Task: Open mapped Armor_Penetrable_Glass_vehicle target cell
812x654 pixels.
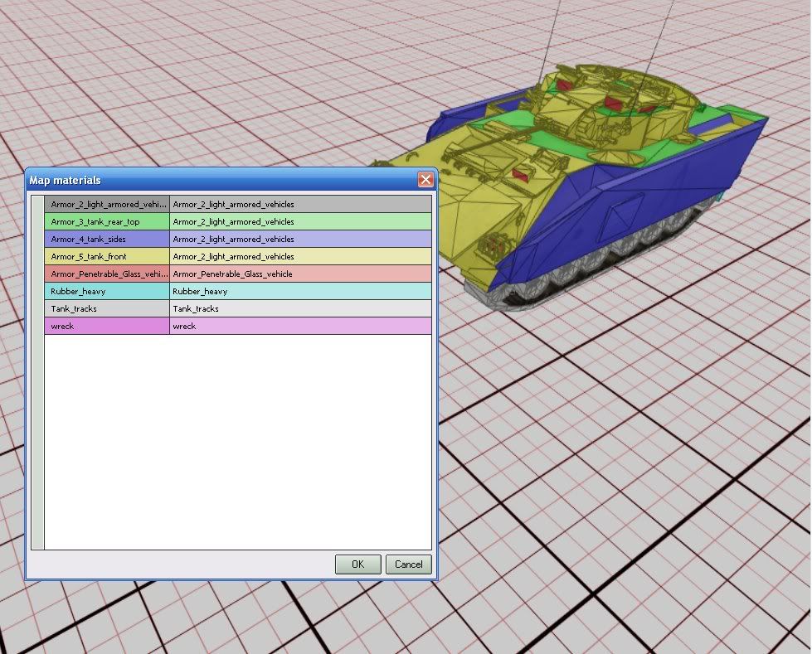Action: [300, 274]
